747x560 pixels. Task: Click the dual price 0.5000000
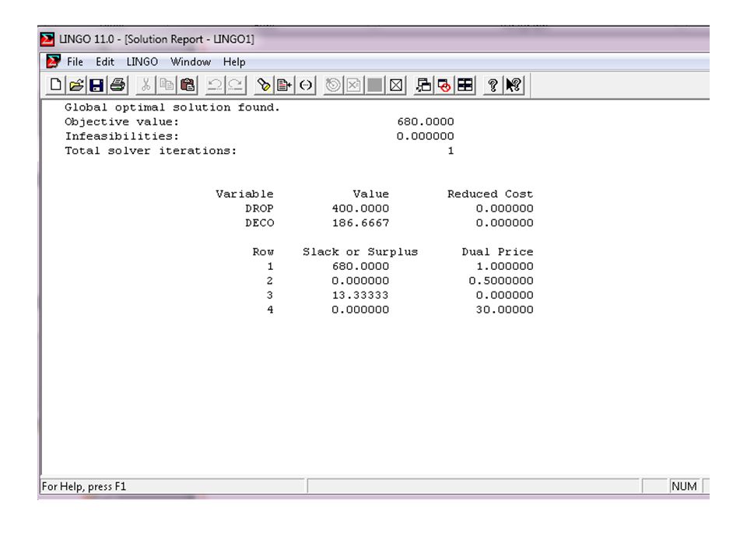coord(501,281)
